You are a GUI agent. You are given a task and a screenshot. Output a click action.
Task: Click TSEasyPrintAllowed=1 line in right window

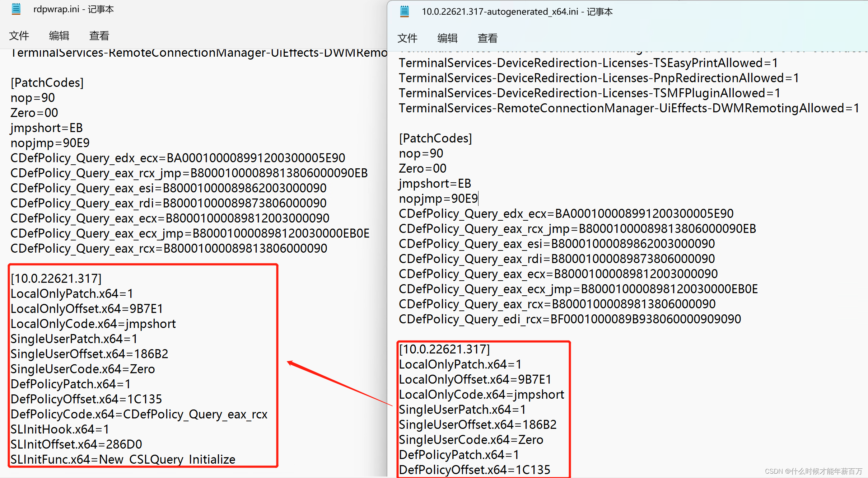pyautogui.click(x=588, y=63)
